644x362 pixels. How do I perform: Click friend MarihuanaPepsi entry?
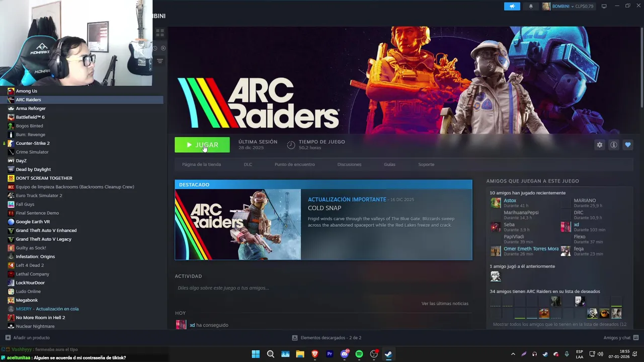[521, 213]
